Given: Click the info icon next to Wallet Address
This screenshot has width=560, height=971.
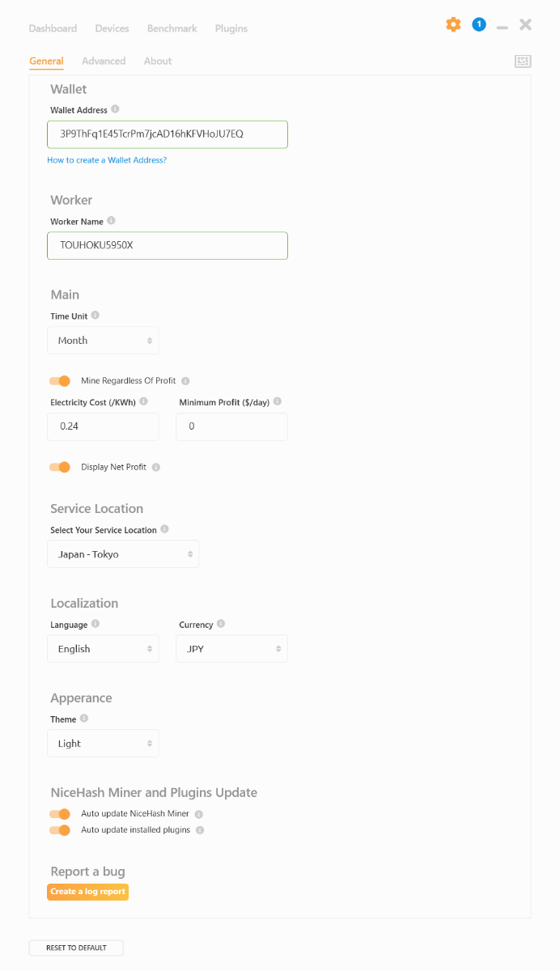Looking at the screenshot, I should [114, 109].
